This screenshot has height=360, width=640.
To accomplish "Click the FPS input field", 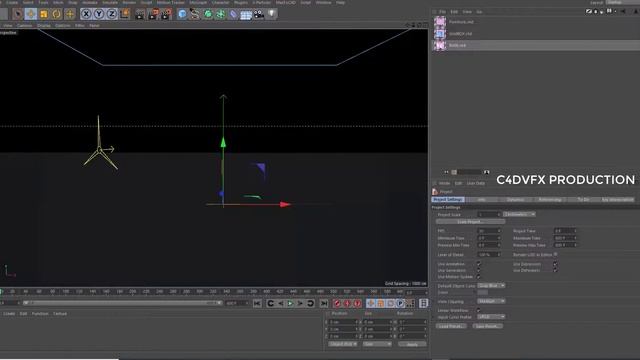I will [x=489, y=231].
